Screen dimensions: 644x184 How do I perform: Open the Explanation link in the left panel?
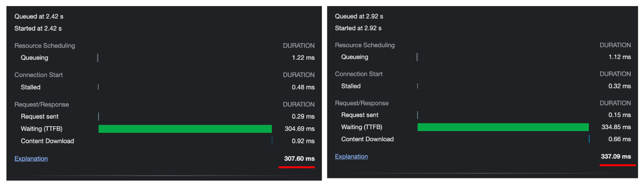coord(31,159)
